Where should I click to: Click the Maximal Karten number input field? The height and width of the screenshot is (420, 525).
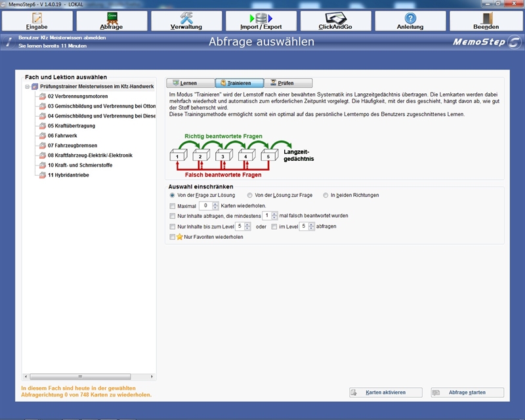(205, 205)
